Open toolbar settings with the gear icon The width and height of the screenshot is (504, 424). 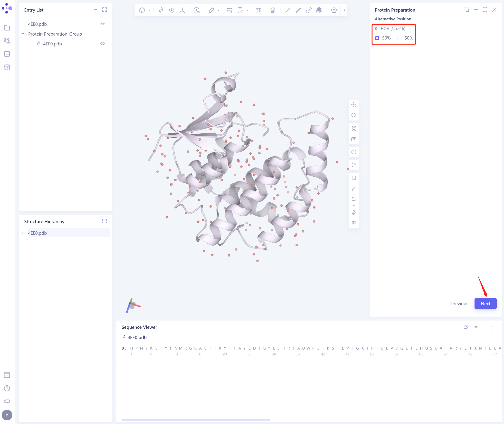tap(334, 10)
